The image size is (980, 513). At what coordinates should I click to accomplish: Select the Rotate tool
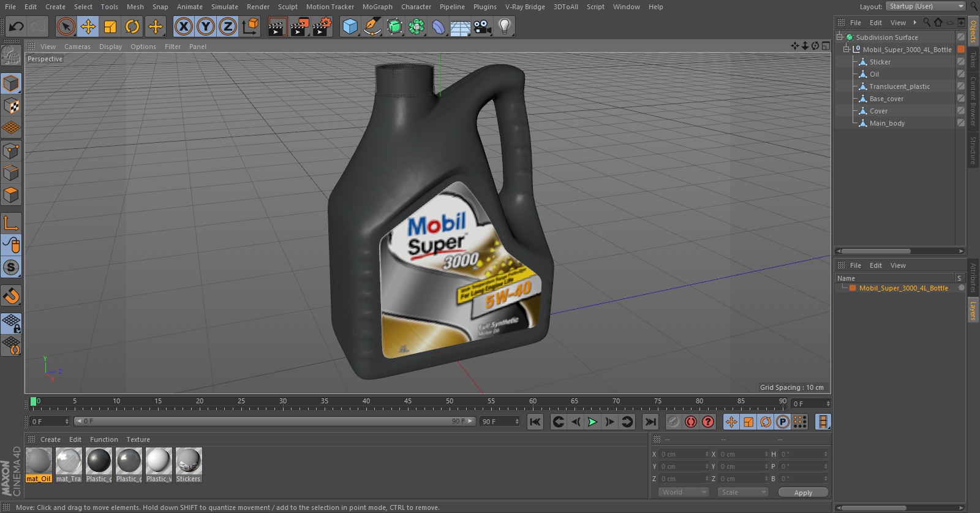pos(132,26)
